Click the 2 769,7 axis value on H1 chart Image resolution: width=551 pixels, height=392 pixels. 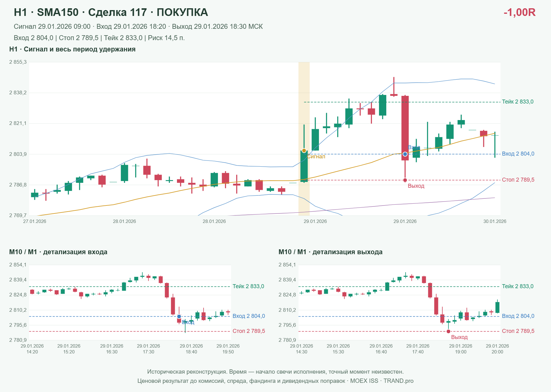[x=18, y=215]
